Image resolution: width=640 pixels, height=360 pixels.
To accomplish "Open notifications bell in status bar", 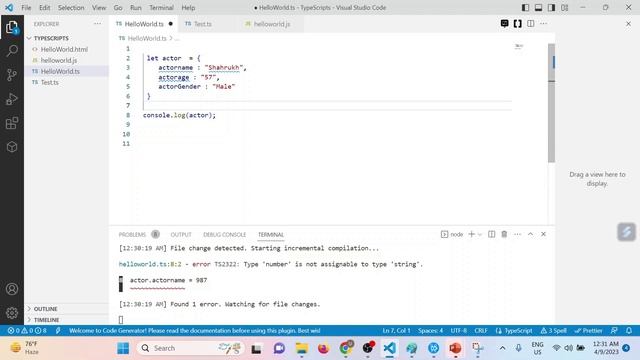I will point(629,331).
